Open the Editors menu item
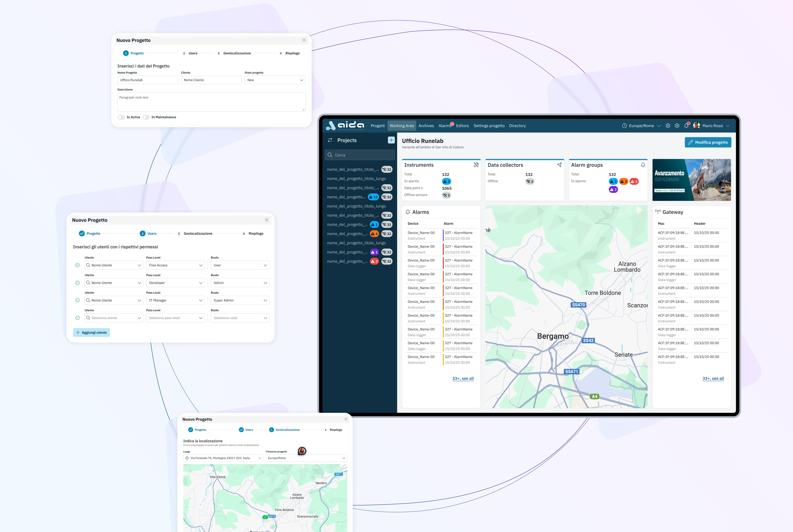793x532 pixels. click(462, 126)
